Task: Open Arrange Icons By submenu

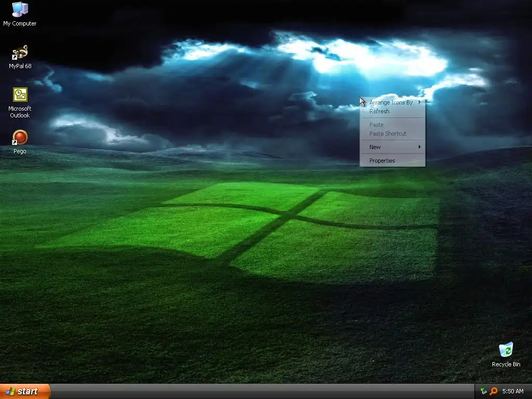Action: point(393,102)
